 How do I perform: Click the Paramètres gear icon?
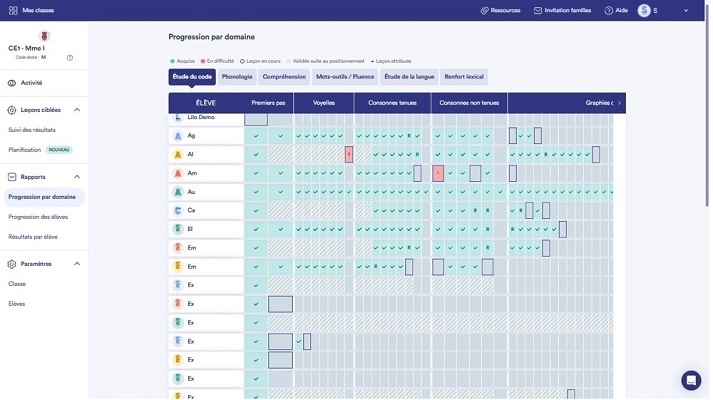12,264
